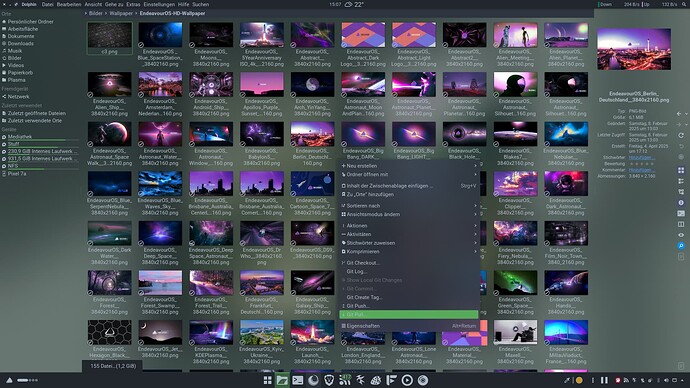This screenshot has width=690, height=388.
Task: Toggle split view icon in the right toolbar
Action: click(681, 224)
